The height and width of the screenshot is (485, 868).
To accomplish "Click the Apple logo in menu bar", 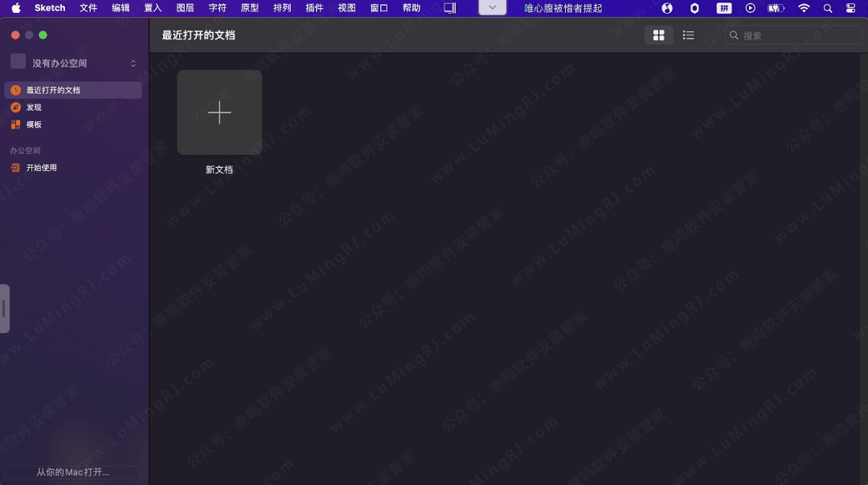I will [16, 8].
